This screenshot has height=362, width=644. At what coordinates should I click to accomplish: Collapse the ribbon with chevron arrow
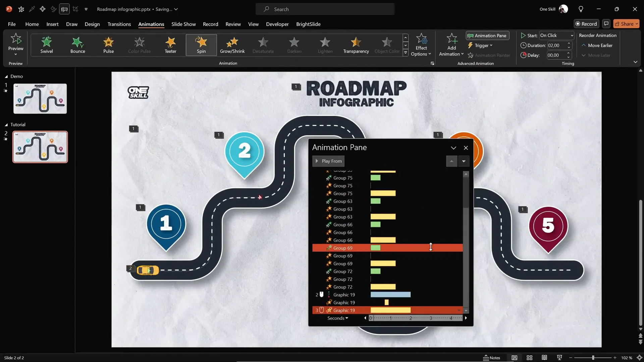tap(635, 62)
